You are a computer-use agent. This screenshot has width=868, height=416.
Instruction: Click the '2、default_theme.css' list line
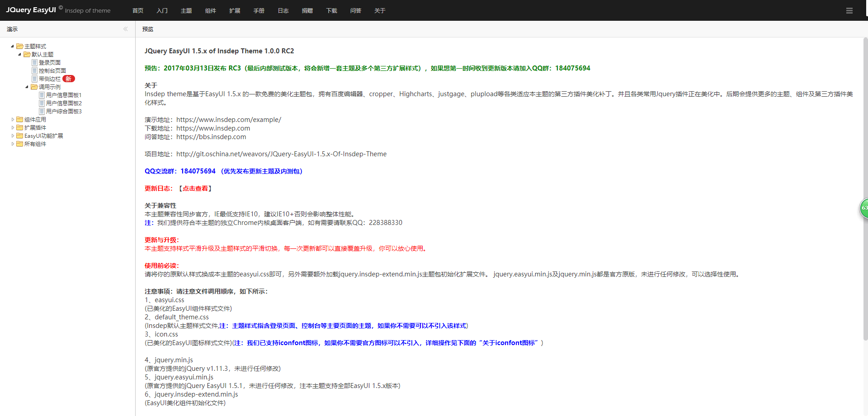177,317
